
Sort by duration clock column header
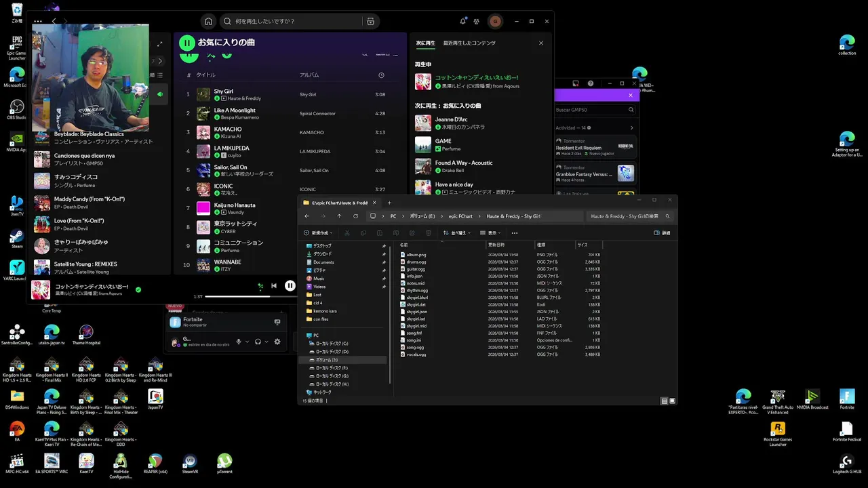pyautogui.click(x=381, y=75)
